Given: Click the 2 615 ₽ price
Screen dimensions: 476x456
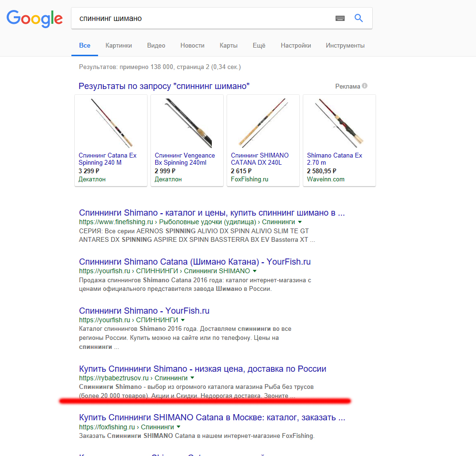Looking at the screenshot, I should point(241,171).
